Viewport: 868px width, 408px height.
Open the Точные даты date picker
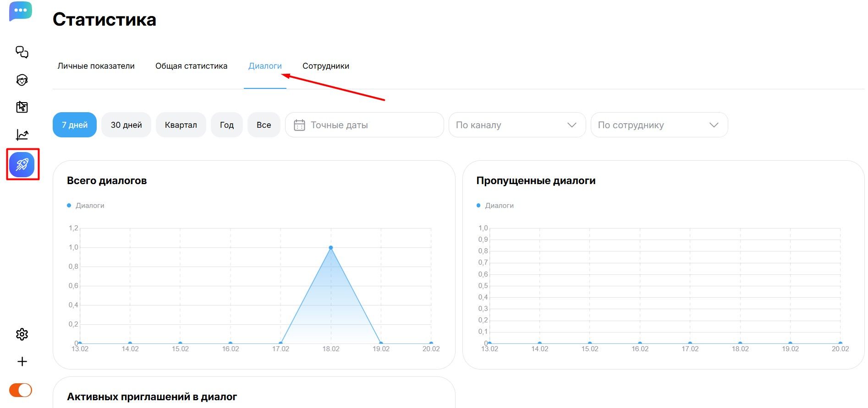tap(364, 125)
